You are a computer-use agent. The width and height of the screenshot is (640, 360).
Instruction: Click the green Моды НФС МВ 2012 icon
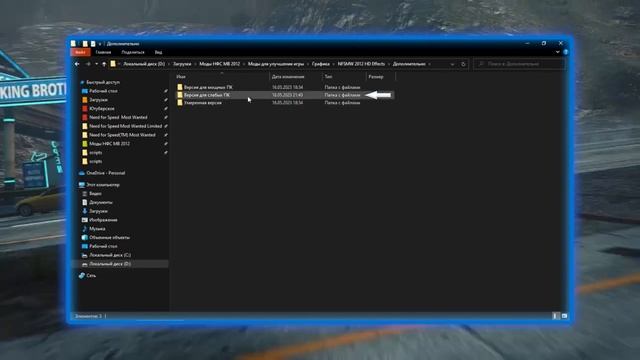(x=85, y=144)
